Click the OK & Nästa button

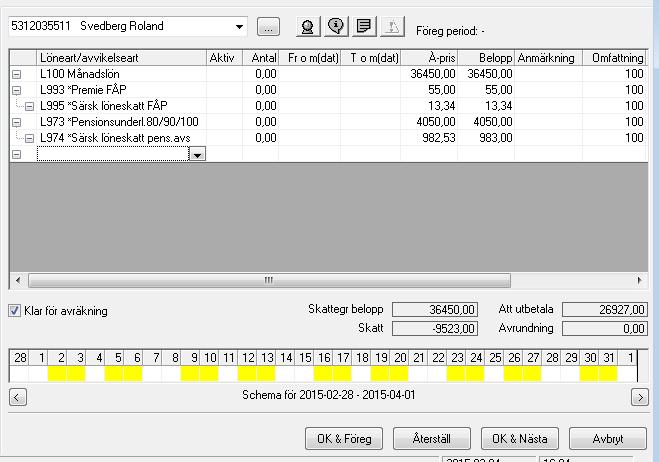click(x=520, y=439)
